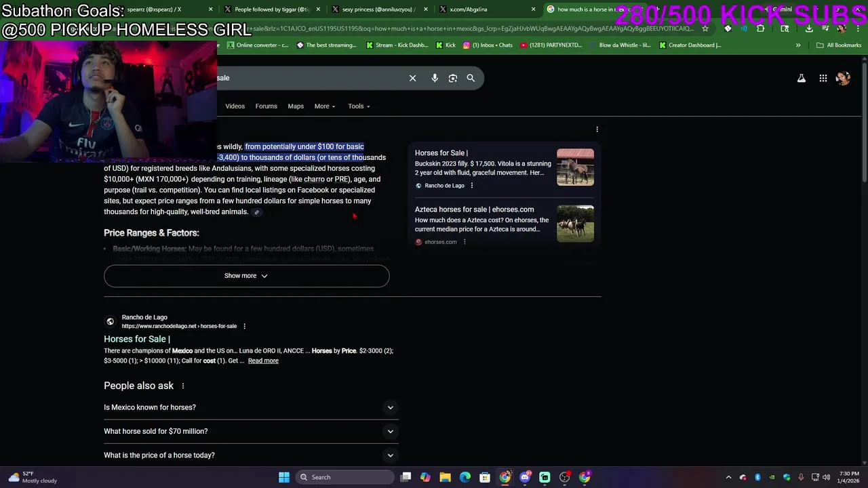
Task: Open Chrome downloads icon
Action: [809, 28]
